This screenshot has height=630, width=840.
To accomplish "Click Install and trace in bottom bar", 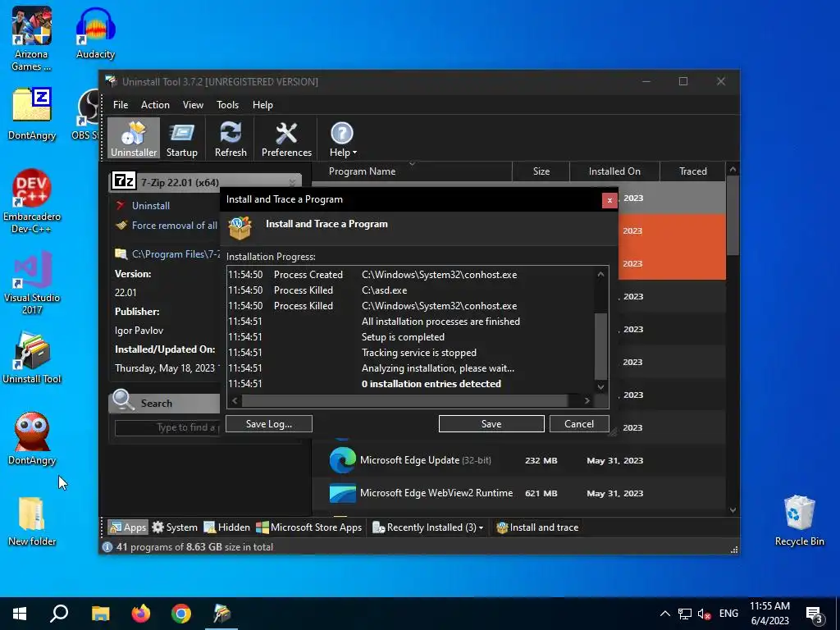I will click(538, 527).
